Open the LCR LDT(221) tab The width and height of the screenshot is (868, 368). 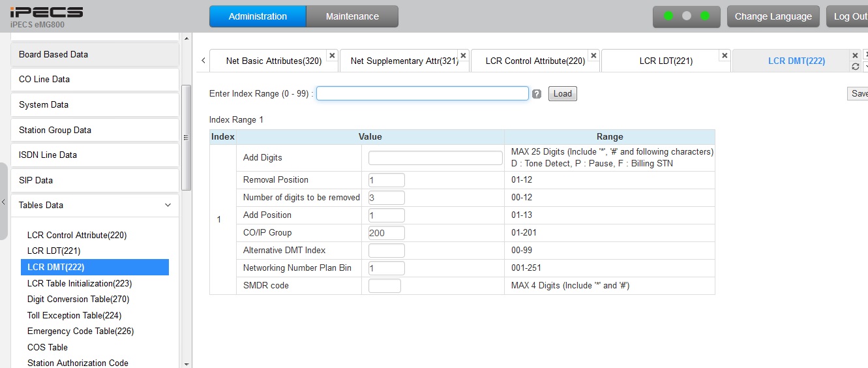[665, 61]
